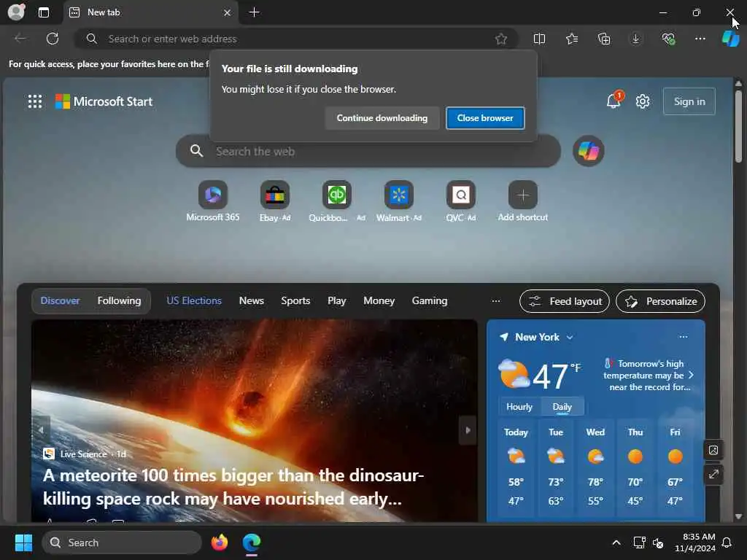This screenshot has height=560, width=747.
Task: Open the Favorites list icon
Action: pos(572,39)
